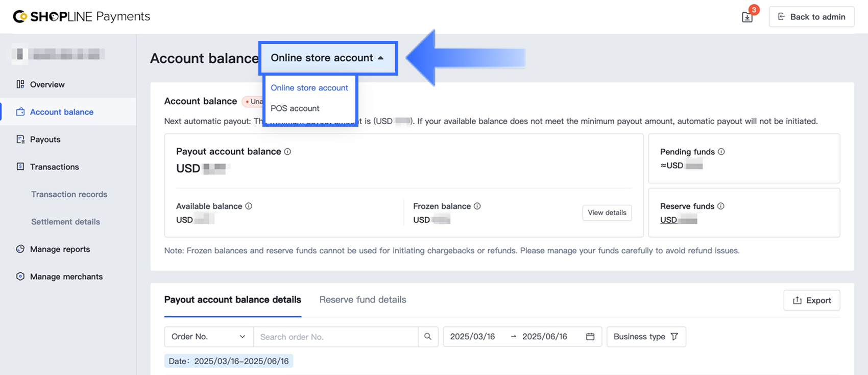
Task: Focus the Search order No. field
Action: point(335,337)
